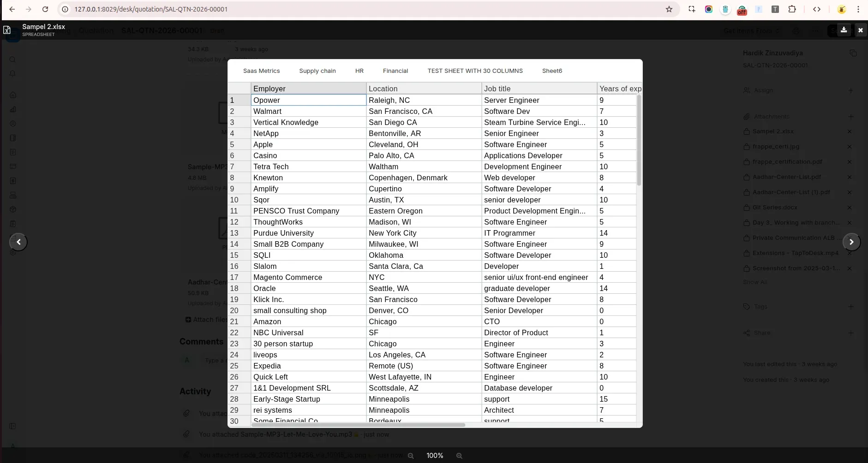Click the Attach file link behind overlay
The image size is (868, 463).
pos(206,320)
